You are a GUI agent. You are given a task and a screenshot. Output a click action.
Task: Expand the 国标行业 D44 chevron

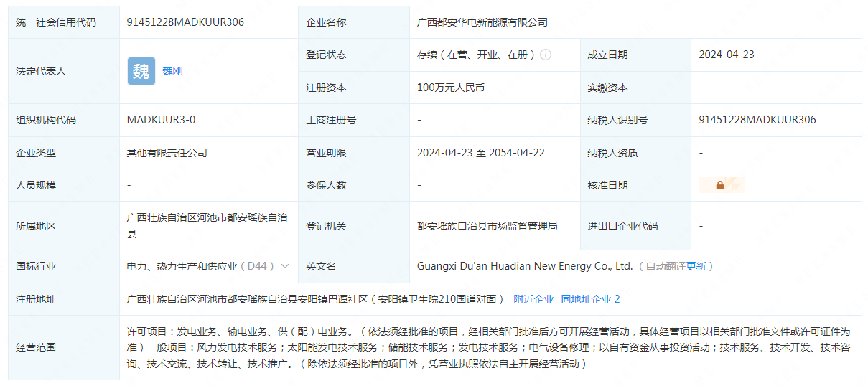tap(285, 266)
